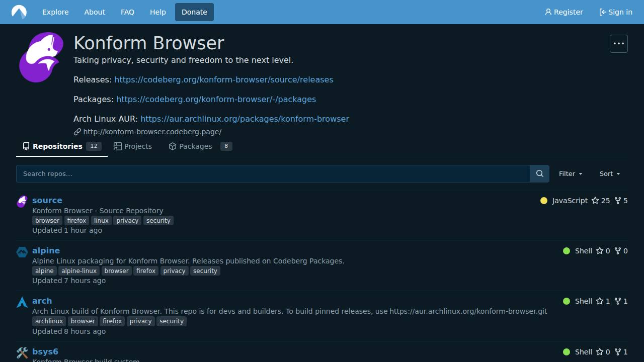Click the alpine-linux topic tag

[x=79, y=270]
